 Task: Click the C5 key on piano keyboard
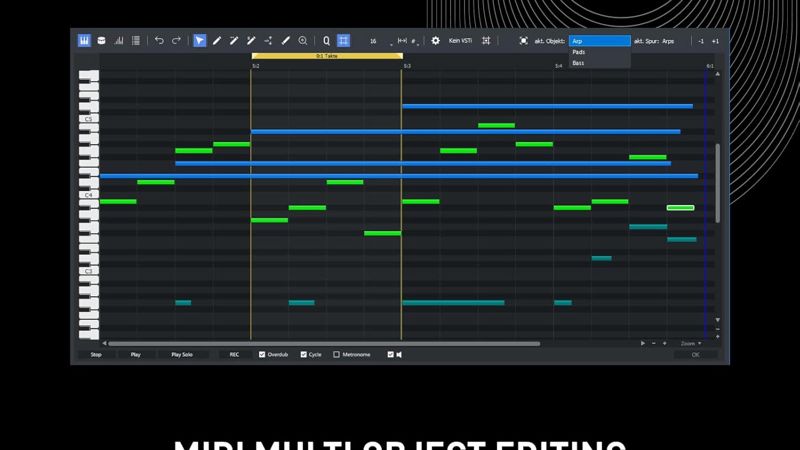89,119
